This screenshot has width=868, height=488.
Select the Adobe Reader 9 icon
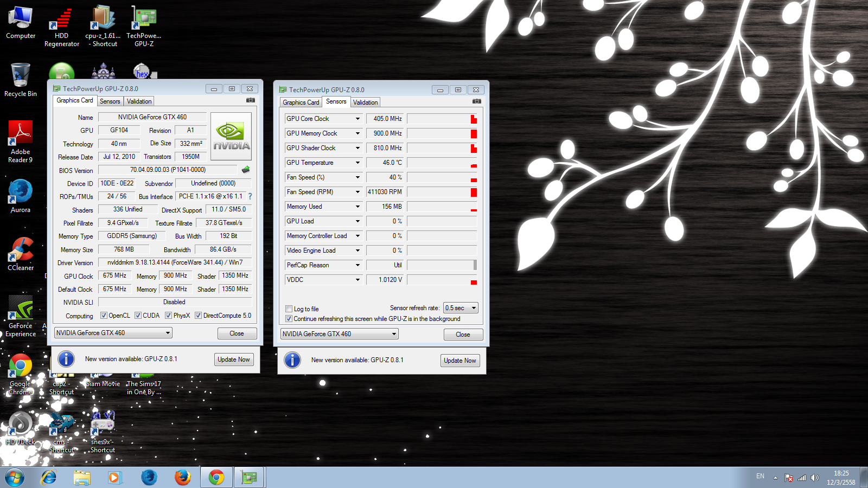click(x=21, y=142)
